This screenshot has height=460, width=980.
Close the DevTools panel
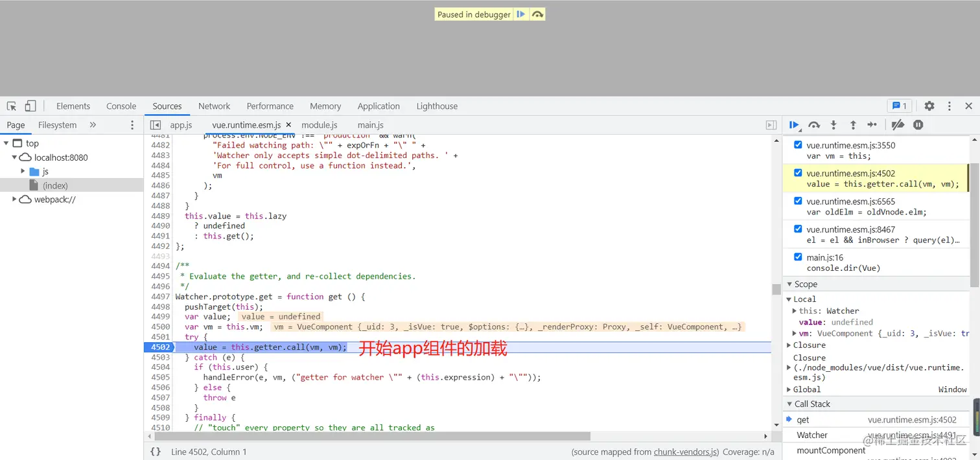point(969,106)
